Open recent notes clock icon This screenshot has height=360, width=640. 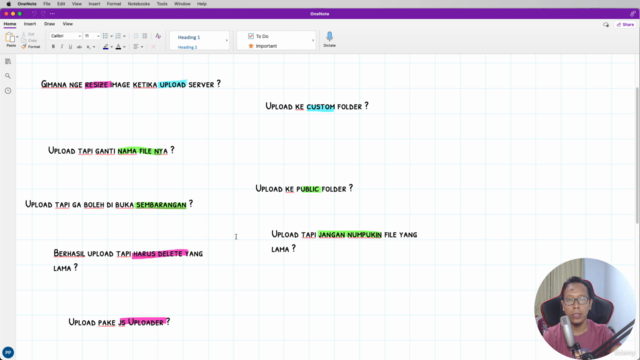coord(8,91)
